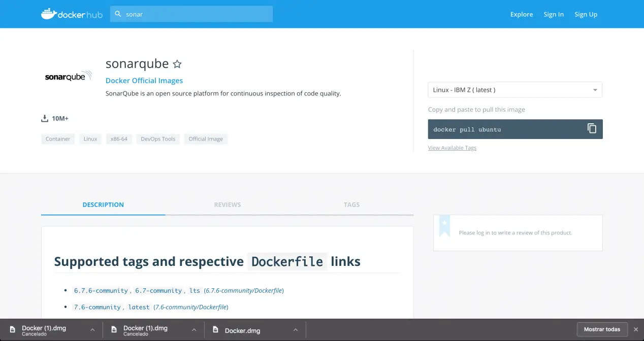
Task: Open the Sign Up page
Action: [x=586, y=14]
